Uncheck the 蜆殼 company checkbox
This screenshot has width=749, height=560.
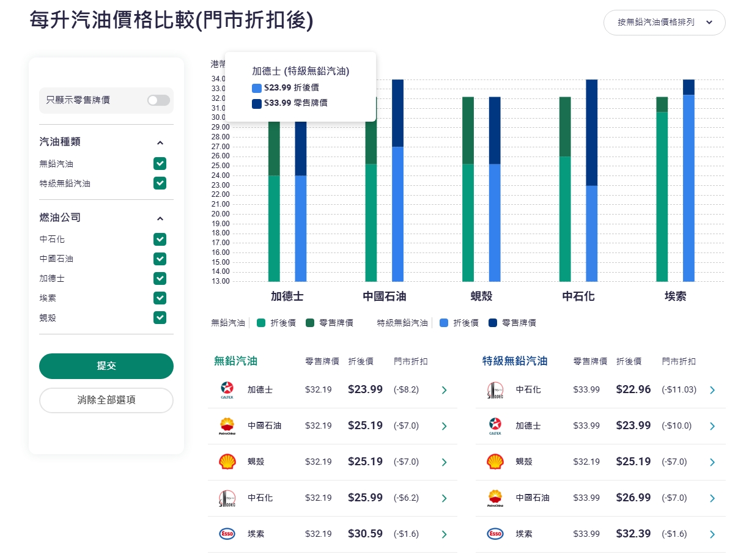(x=160, y=317)
